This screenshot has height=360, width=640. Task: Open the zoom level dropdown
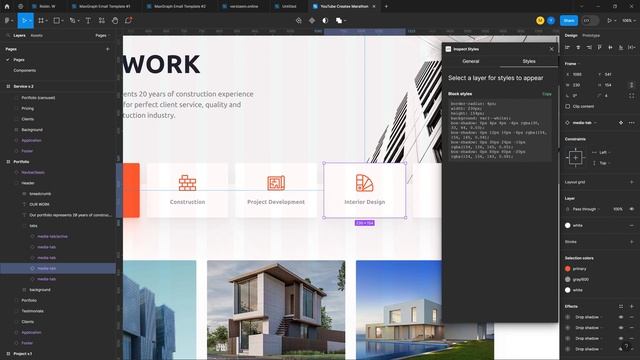coord(629,20)
